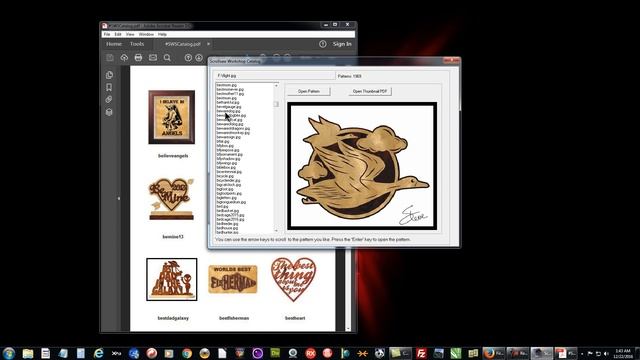
Task: Click the bestfisherman thumbnail in the PDF
Action: tap(233, 279)
